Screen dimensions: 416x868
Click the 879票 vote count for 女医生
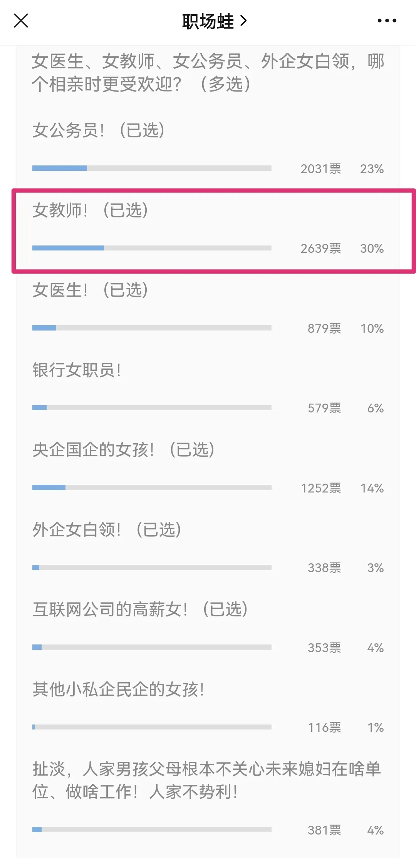324,329
